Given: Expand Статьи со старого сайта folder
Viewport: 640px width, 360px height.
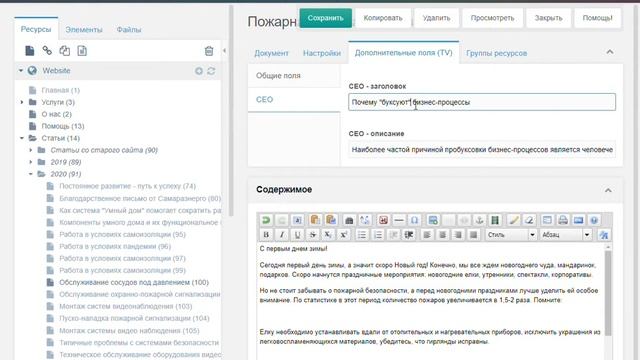Looking at the screenshot, I should [31, 150].
